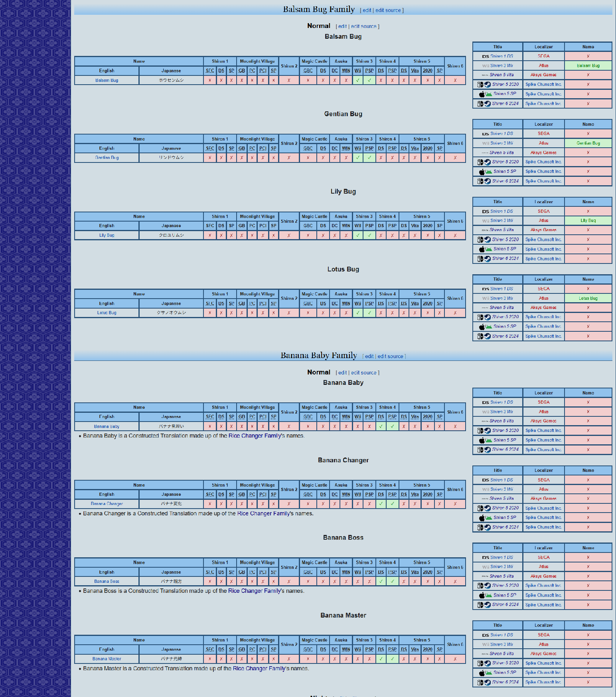
Task: Follow the Rice Changer Family link in Banana Baby's note
Action: [255, 436]
